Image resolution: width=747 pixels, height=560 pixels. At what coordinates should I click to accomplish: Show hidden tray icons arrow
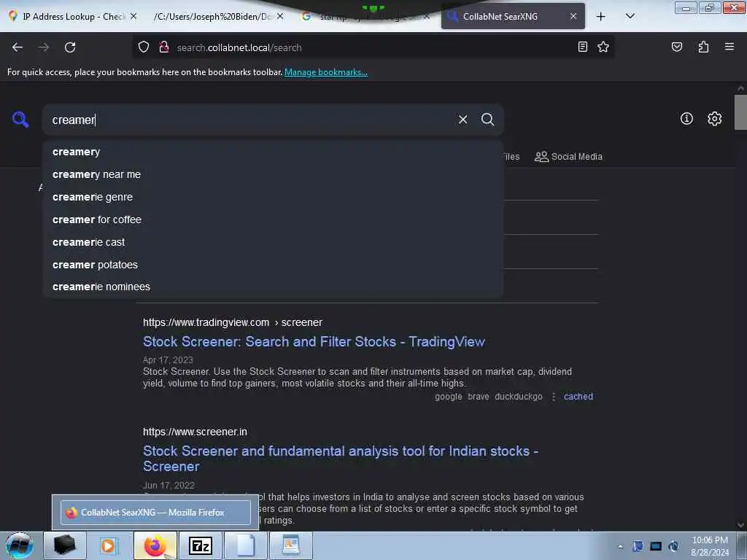click(x=620, y=546)
